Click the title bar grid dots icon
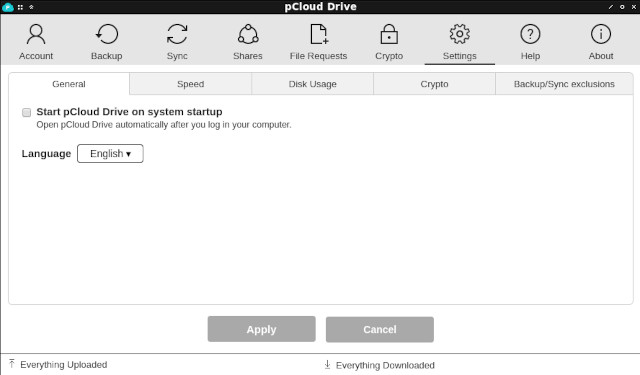Viewport: 640px width, 375px height. point(20,7)
